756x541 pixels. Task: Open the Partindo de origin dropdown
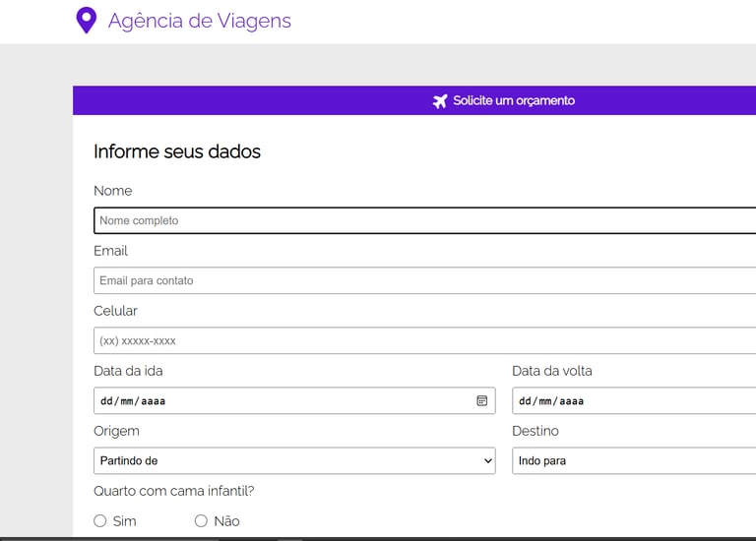pos(294,461)
